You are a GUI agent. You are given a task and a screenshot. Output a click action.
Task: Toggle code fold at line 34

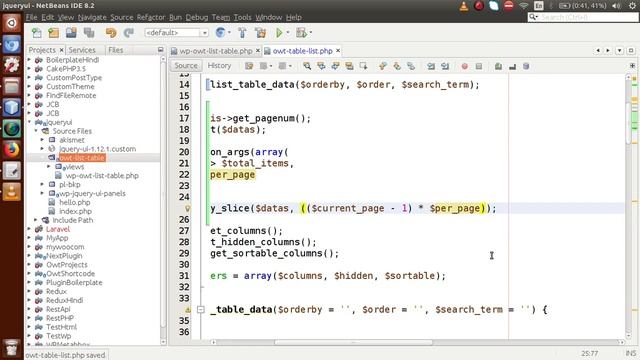(x=200, y=310)
